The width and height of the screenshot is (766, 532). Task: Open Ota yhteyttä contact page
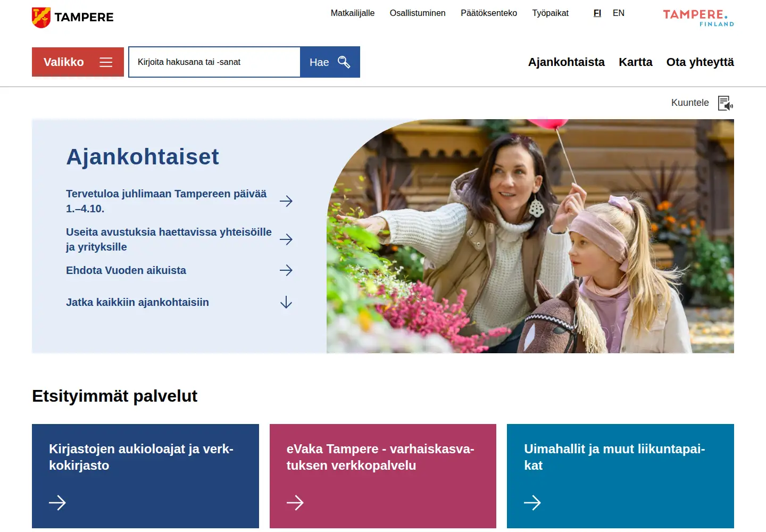[700, 62]
